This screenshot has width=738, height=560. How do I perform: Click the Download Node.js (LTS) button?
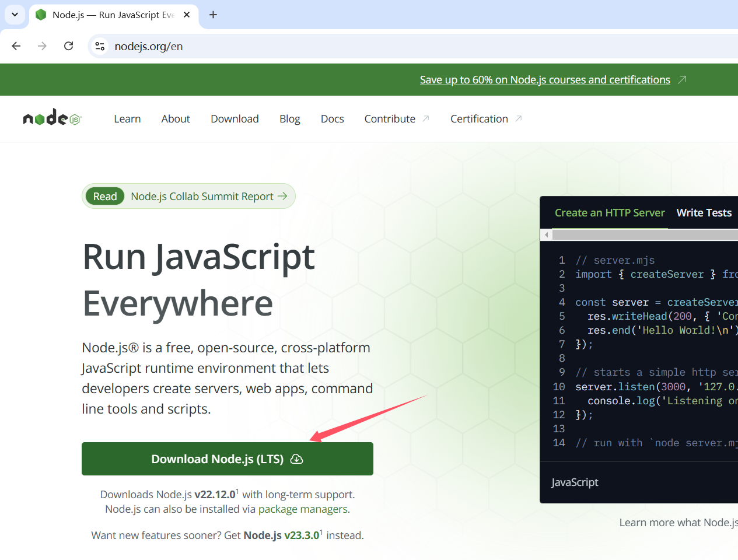[228, 459]
